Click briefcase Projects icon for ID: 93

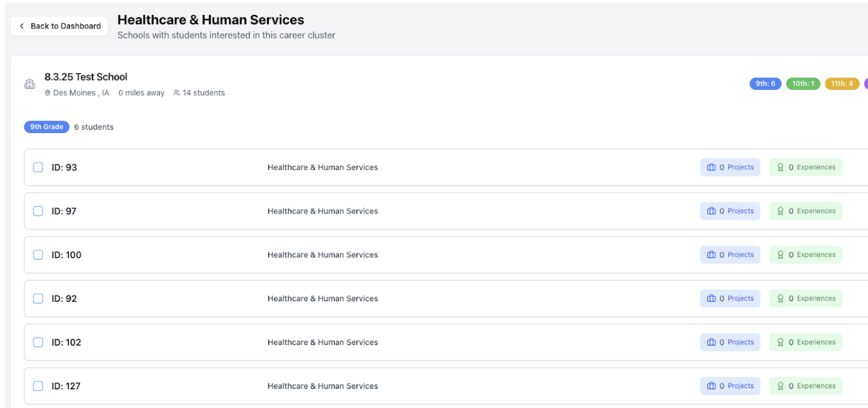point(712,167)
